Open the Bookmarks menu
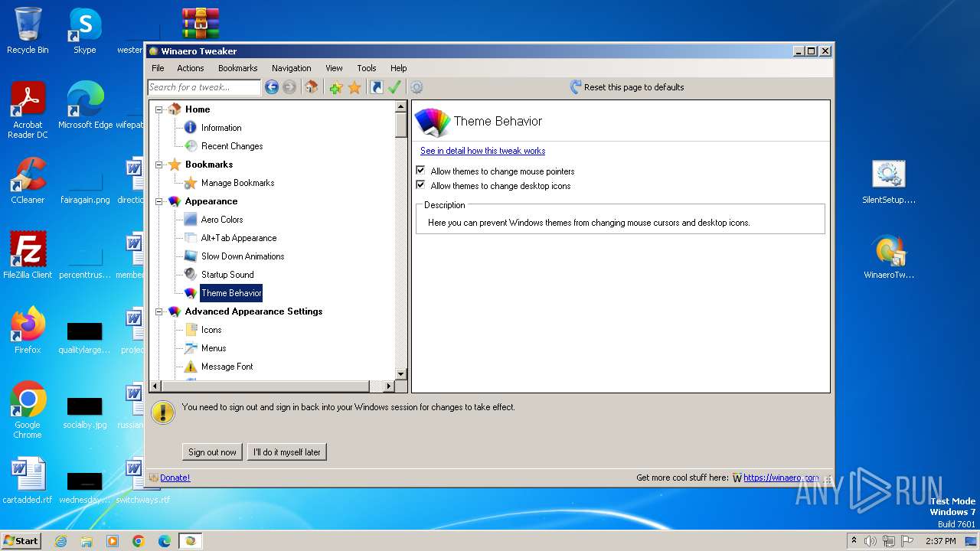This screenshot has width=980, height=551. (238, 68)
